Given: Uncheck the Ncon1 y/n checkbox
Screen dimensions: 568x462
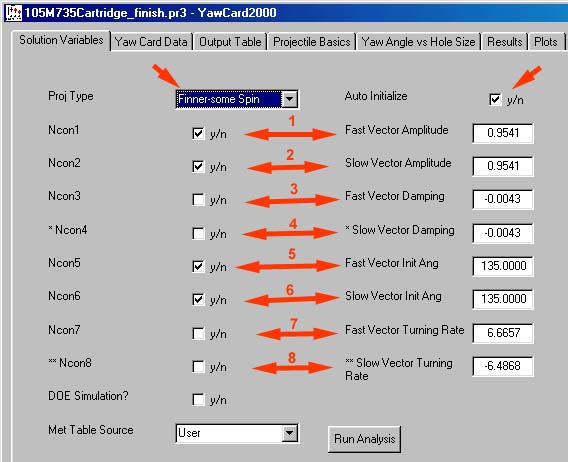Looking at the screenshot, I should [199, 134].
